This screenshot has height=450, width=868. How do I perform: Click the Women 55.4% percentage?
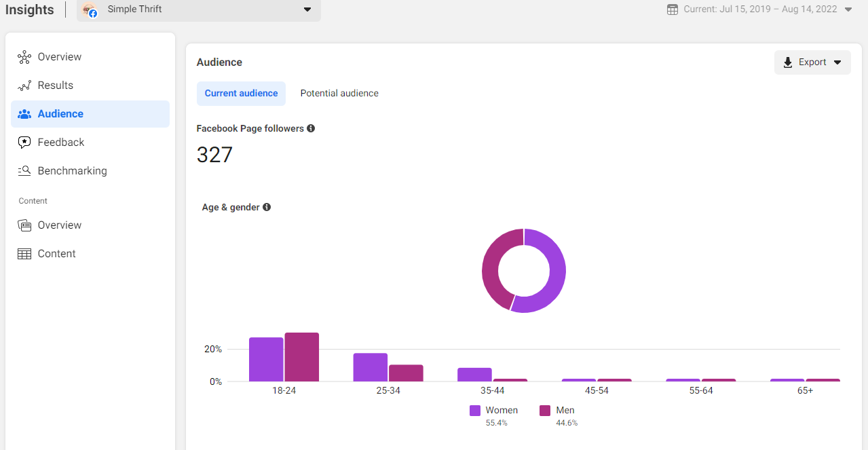point(496,423)
